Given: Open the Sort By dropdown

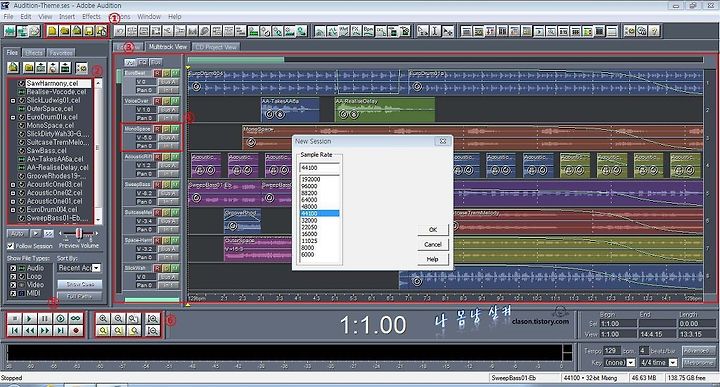Looking at the screenshot, I should click(96, 268).
